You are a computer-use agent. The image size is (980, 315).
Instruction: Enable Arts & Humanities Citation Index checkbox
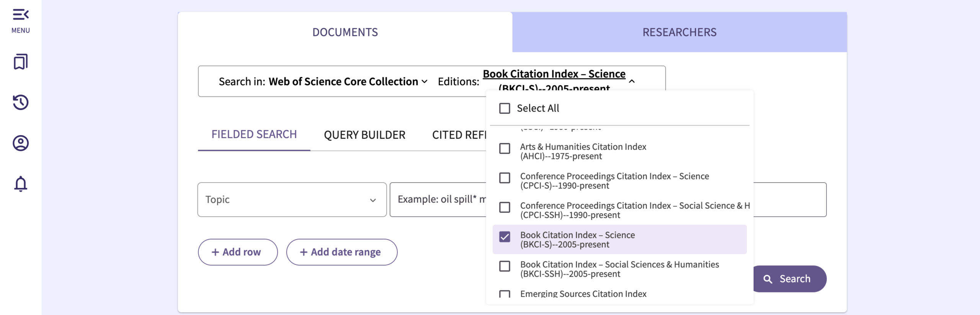click(505, 149)
